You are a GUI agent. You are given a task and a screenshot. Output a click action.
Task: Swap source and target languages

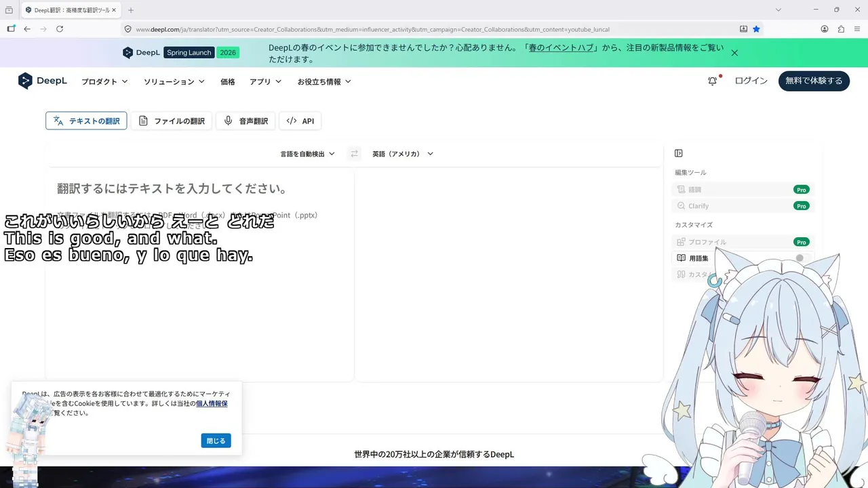click(x=354, y=154)
